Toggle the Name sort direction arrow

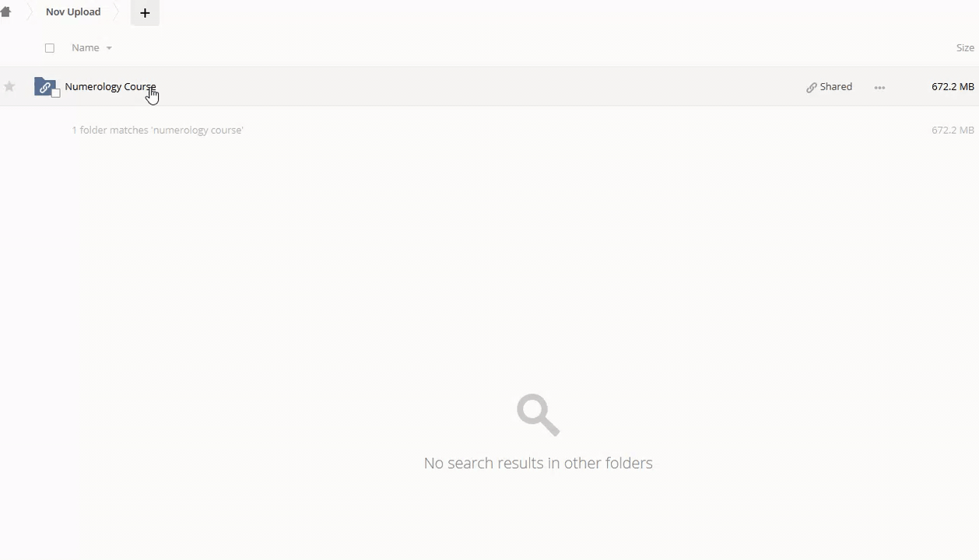(x=109, y=48)
